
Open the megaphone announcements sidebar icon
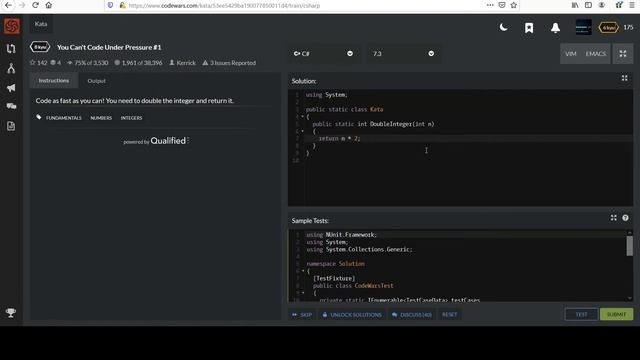point(11,88)
